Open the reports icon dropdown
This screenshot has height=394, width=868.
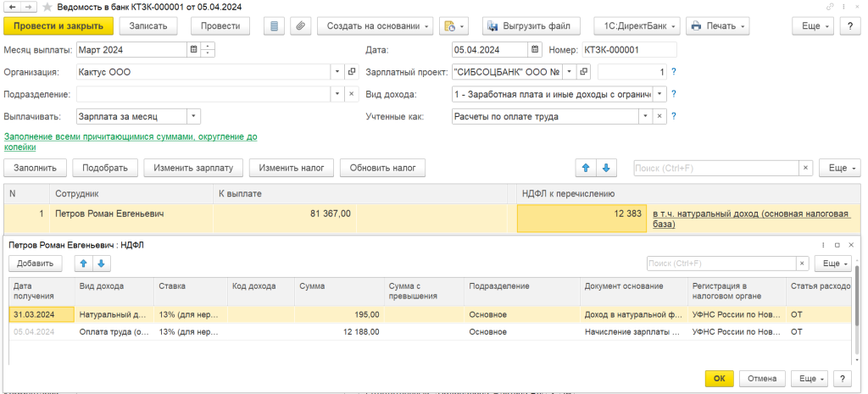pos(454,26)
